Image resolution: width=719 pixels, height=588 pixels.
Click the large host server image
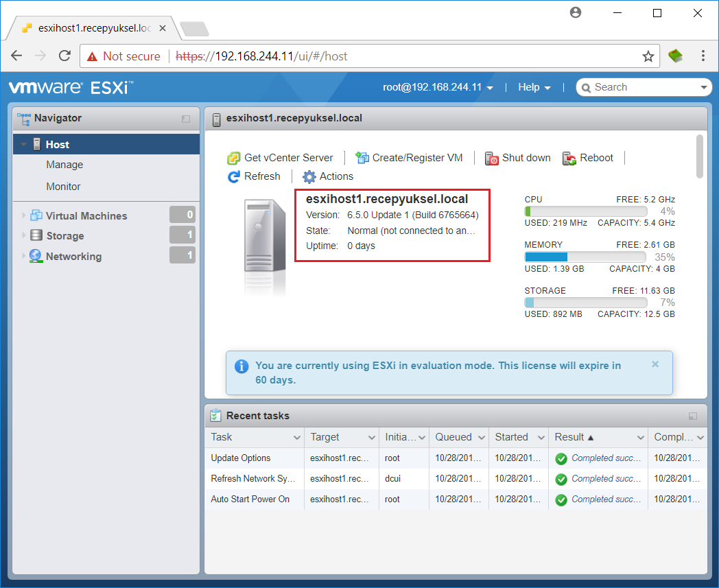click(265, 235)
